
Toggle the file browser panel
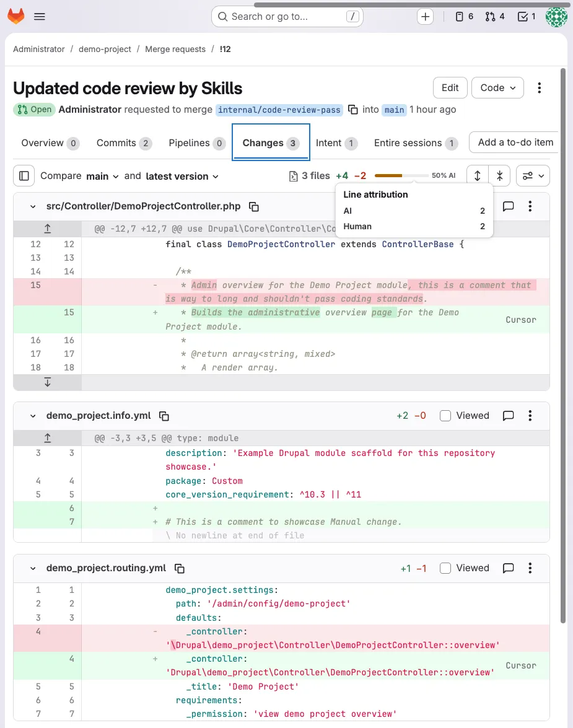[24, 176]
